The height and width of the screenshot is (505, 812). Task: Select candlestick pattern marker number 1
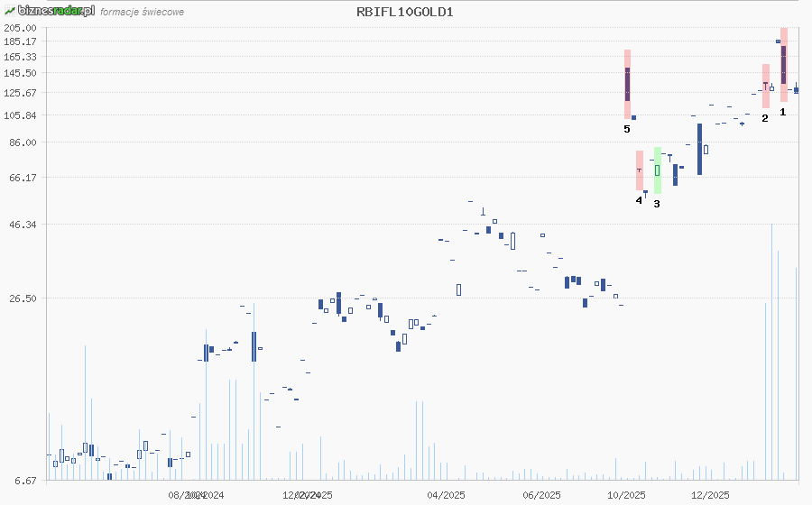(x=783, y=112)
